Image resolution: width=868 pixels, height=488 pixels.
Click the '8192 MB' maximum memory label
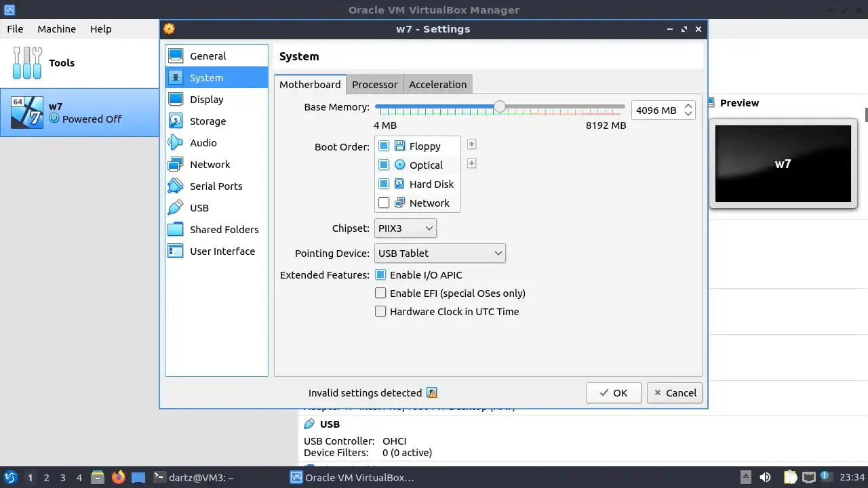606,125
